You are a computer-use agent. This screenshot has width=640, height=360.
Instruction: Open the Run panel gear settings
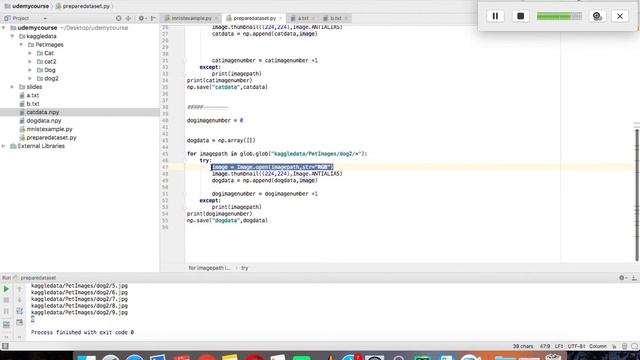click(622, 278)
